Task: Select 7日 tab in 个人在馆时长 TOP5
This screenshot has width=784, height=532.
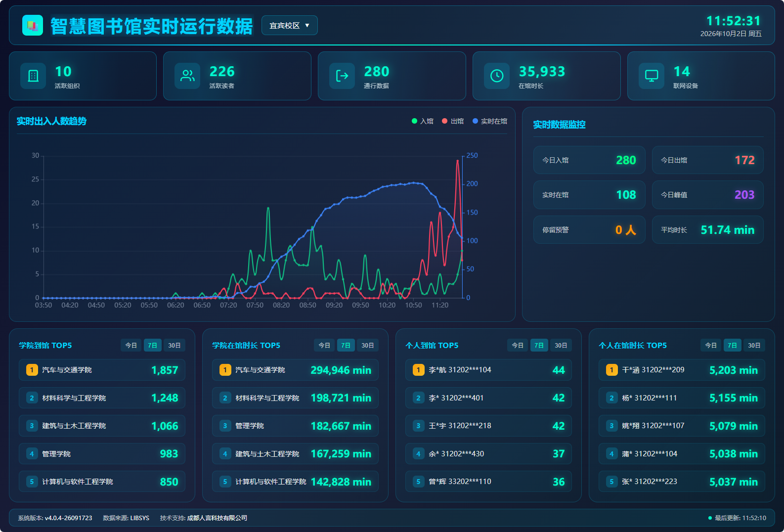Action: coord(733,345)
